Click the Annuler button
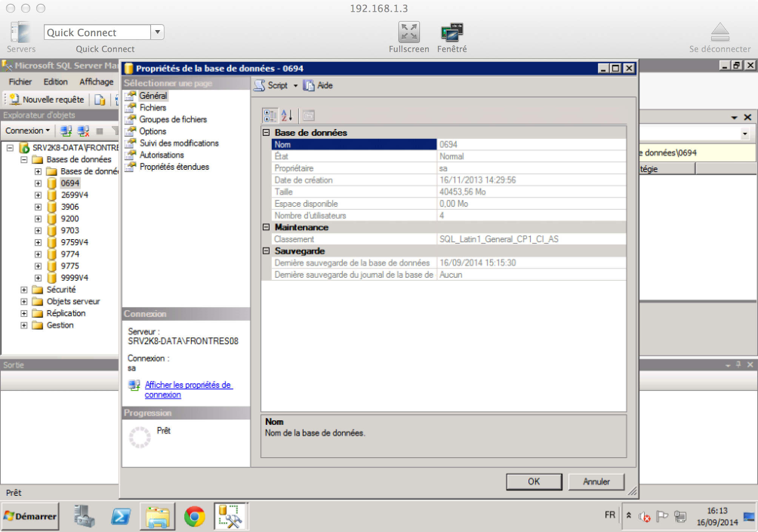Screen dimensions: 758x532 596,482
